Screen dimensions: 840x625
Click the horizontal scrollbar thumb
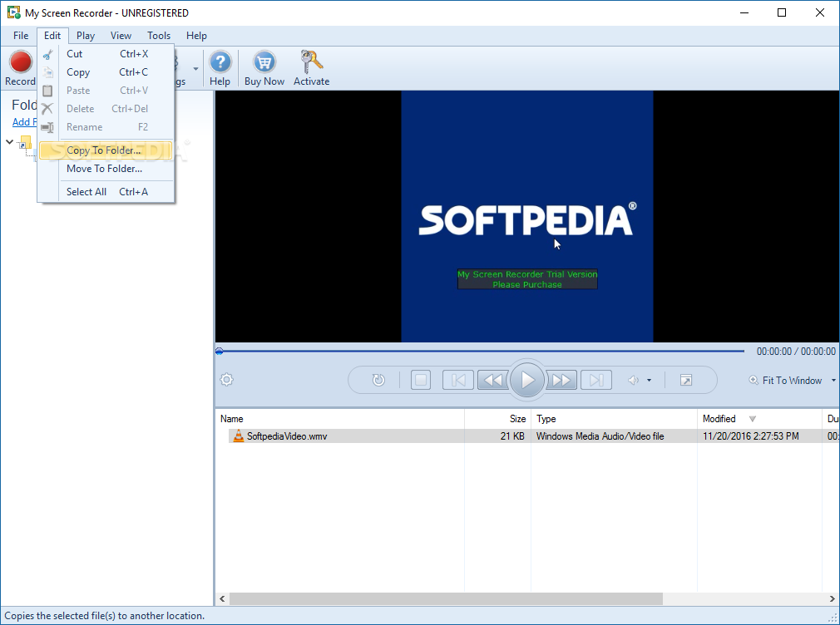(x=446, y=598)
